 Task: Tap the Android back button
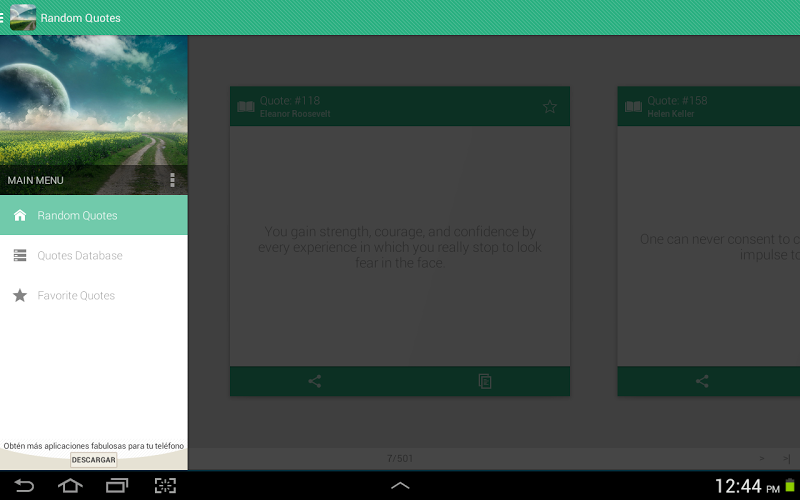click(x=23, y=485)
